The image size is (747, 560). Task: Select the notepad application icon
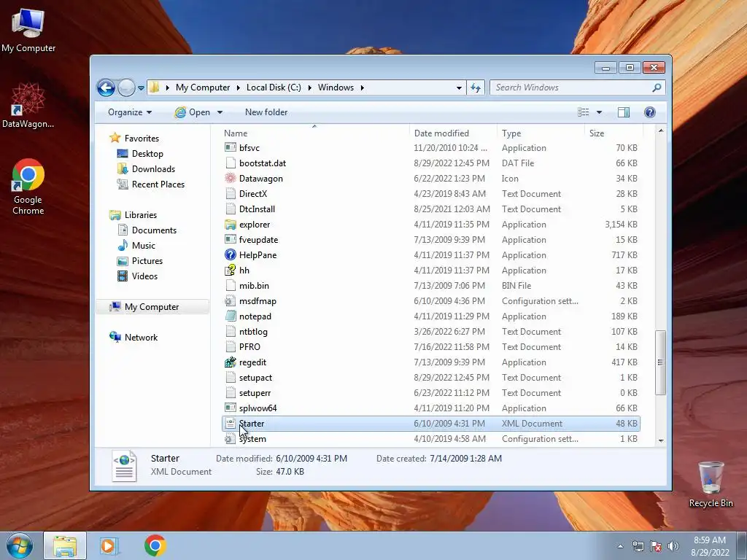[230, 316]
